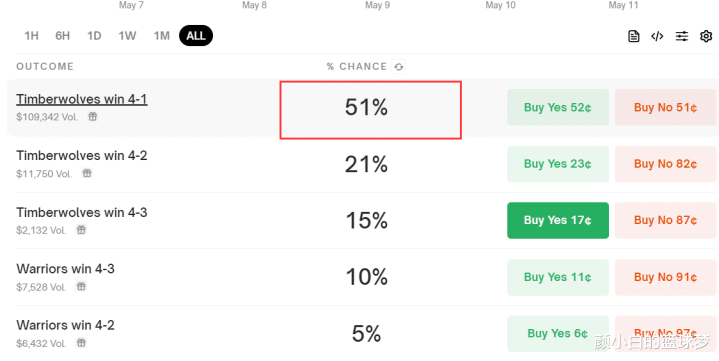Click the embed code icon
The height and width of the screenshot is (361, 719).
tap(657, 36)
